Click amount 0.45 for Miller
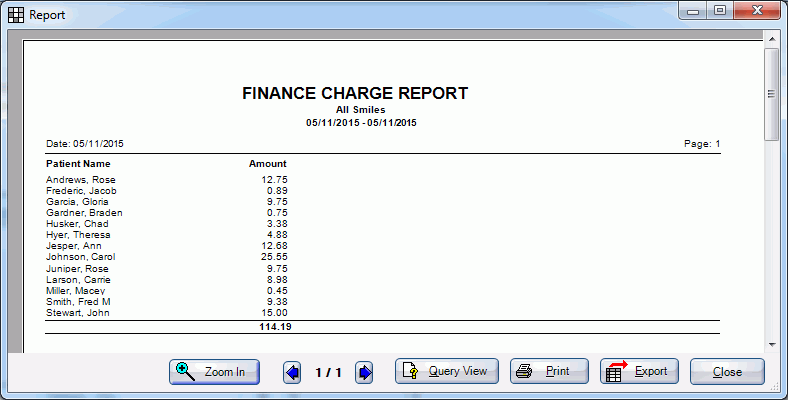 pos(277,291)
